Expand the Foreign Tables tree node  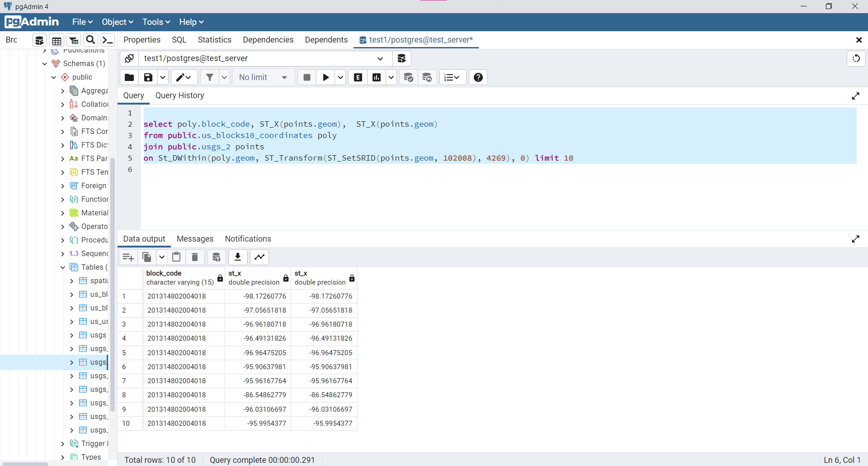[x=63, y=186]
